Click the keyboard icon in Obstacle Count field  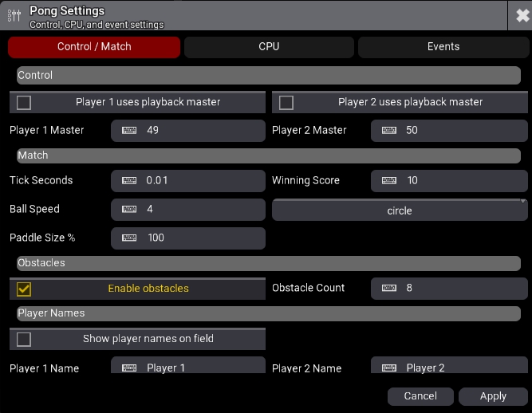click(x=389, y=288)
